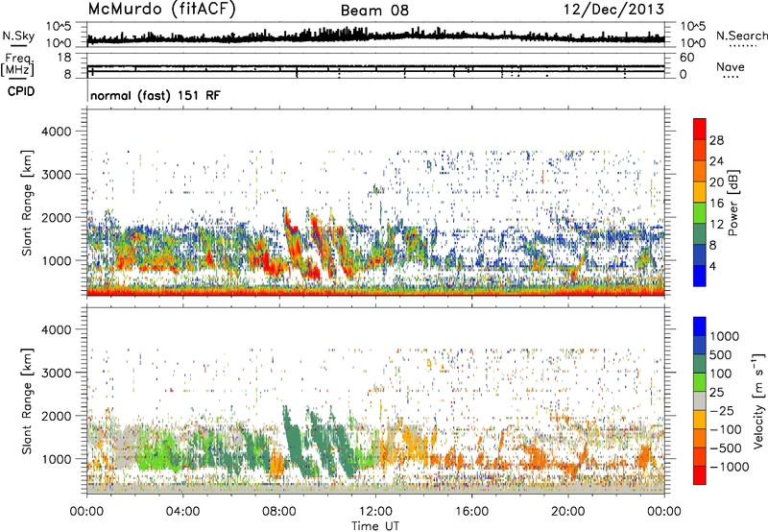The width and height of the screenshot is (768, 532).
Task: Click the light green Power colorbar segment near 16
Action: tap(700, 212)
